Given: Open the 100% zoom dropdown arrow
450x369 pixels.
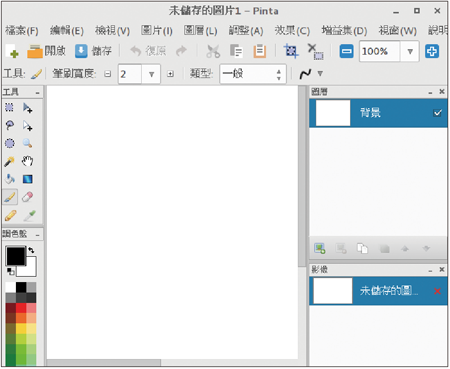Looking at the screenshot, I should click(x=410, y=51).
